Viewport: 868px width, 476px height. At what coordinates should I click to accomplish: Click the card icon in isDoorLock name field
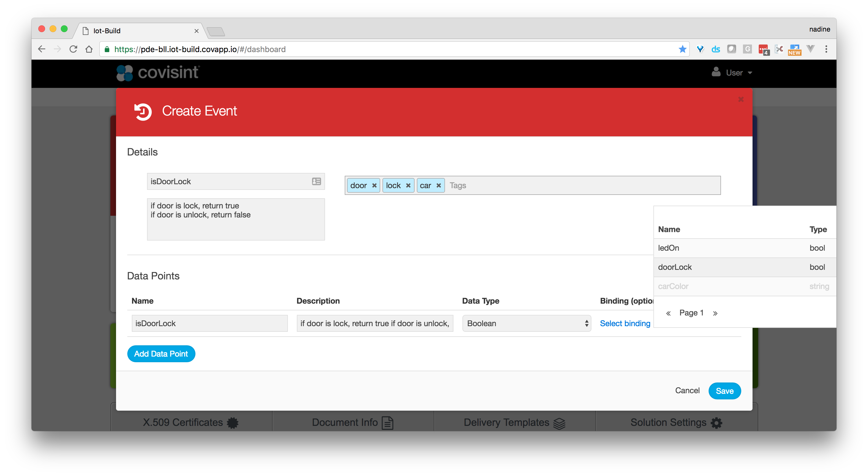click(316, 182)
